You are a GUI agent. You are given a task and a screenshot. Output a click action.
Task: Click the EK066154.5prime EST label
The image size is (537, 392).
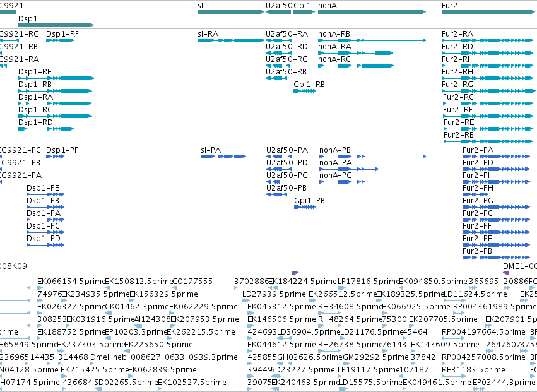[x=71, y=281]
